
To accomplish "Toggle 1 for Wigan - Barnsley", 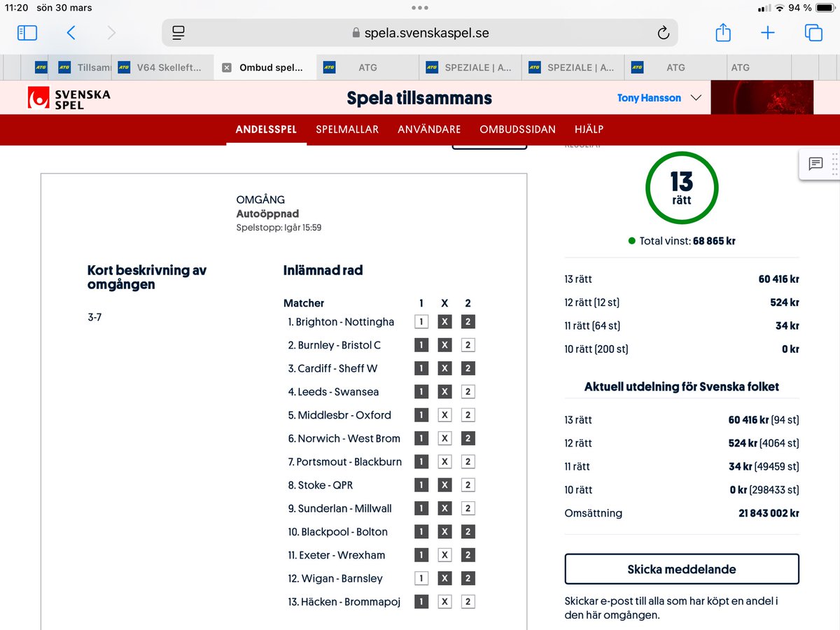I will pyautogui.click(x=421, y=579).
